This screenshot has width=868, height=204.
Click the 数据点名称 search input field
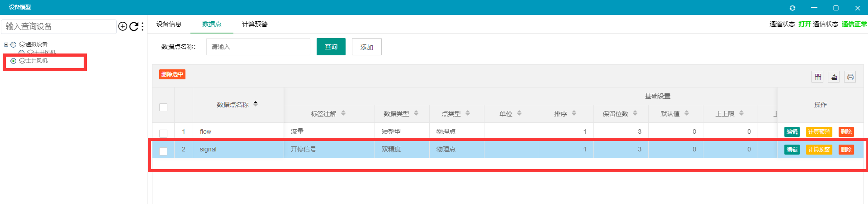tap(258, 47)
